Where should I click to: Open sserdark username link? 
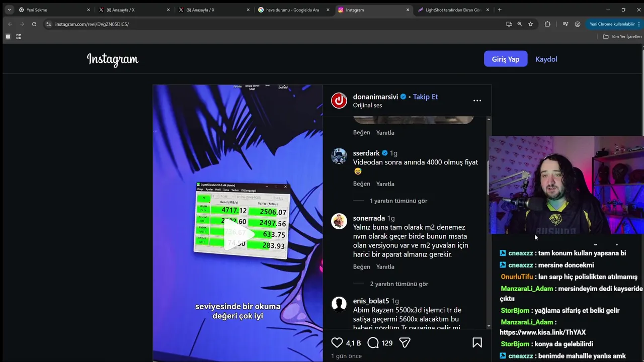[366, 153]
